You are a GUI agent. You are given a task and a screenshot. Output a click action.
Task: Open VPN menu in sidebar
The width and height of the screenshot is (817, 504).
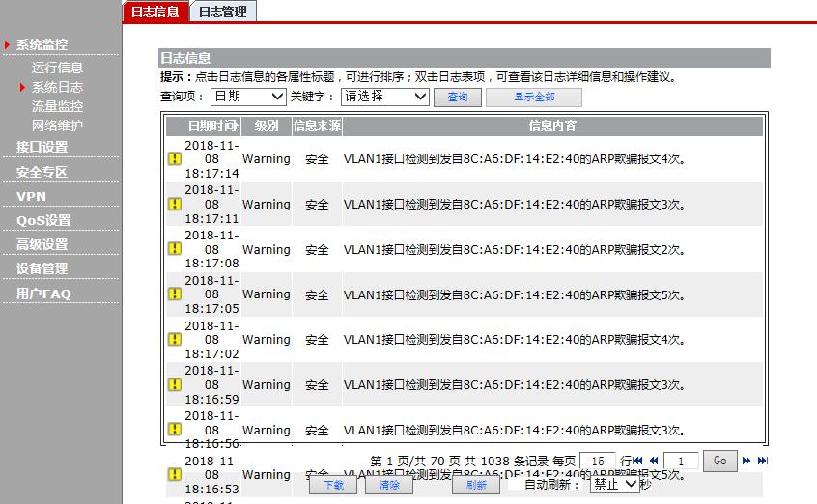click(x=31, y=197)
